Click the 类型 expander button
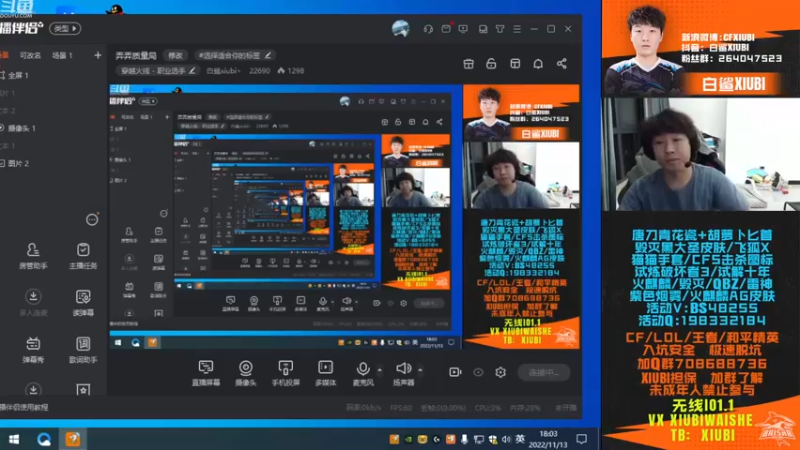The height and width of the screenshot is (450, 800). 65,29
